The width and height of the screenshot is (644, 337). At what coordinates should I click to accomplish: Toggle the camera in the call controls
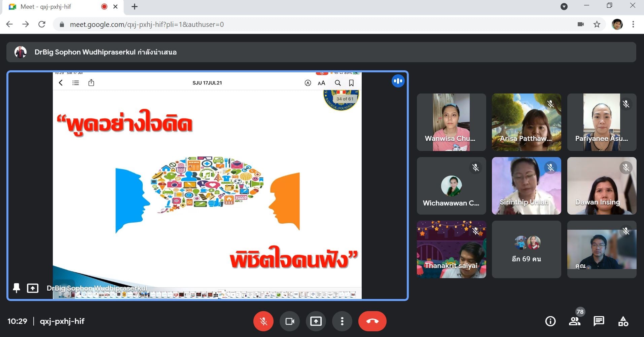[x=289, y=321]
